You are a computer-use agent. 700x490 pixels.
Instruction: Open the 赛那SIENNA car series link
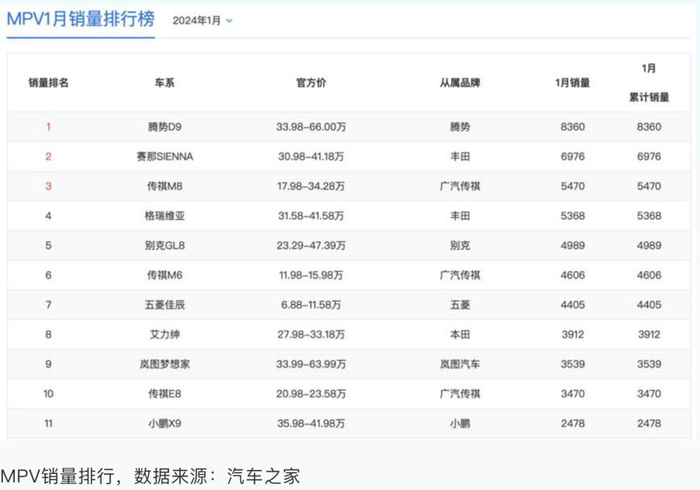click(x=164, y=157)
